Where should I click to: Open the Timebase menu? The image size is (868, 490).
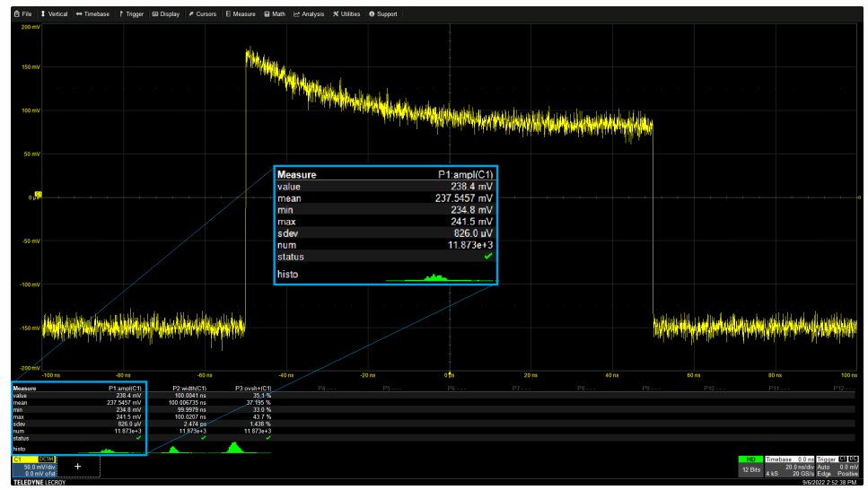point(93,14)
